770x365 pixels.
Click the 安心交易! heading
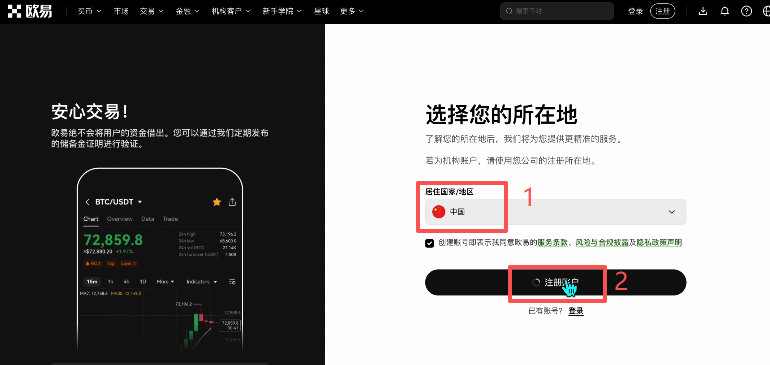(90, 111)
